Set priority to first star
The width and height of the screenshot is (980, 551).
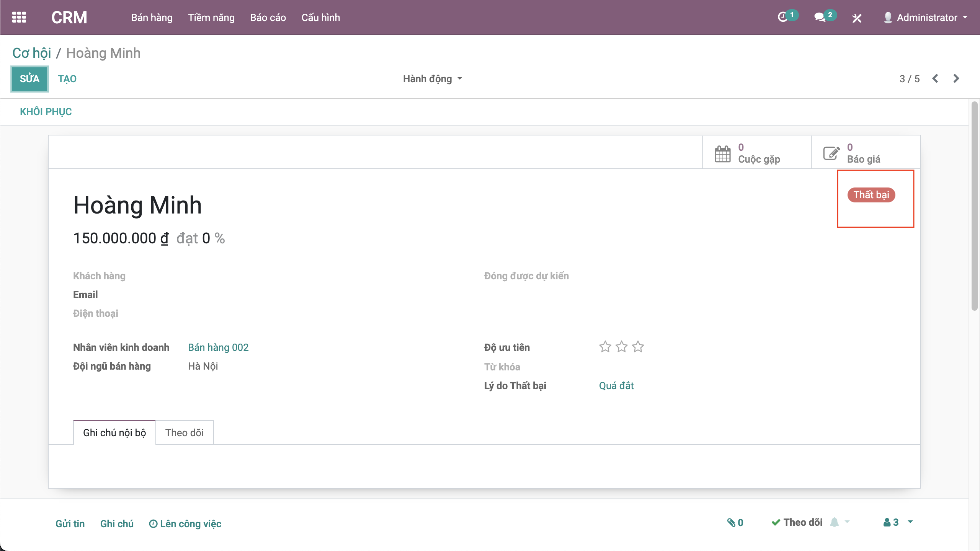pos(605,347)
